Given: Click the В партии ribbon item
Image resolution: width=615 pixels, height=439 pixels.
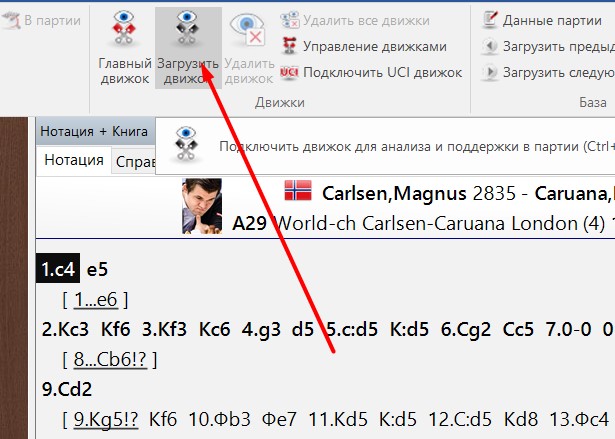Looking at the screenshot, I should click(41, 20).
